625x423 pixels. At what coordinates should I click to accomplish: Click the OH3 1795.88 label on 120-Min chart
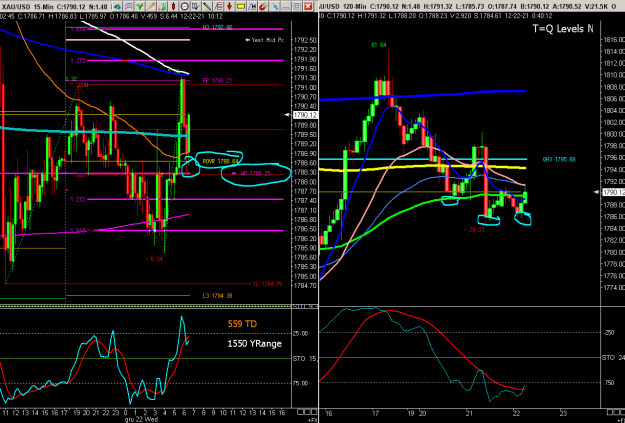pos(559,159)
